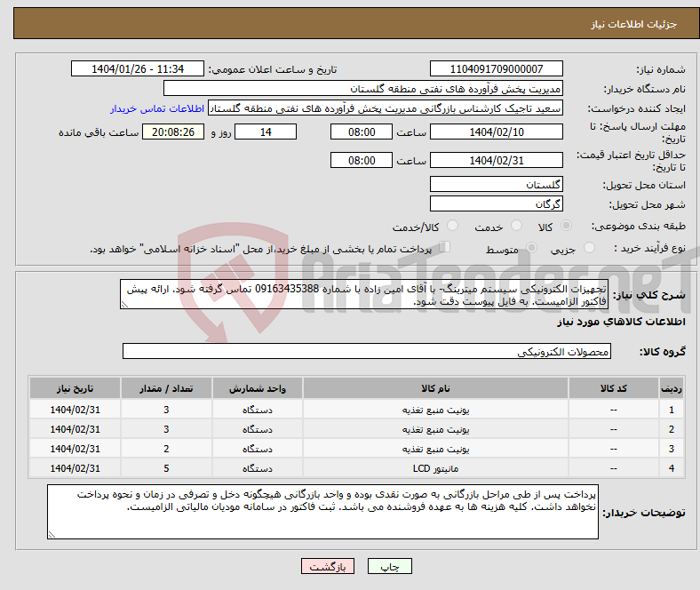Click the price validity date 1404/02/31 field
Viewport: 700px width, 590px height.
[x=497, y=160]
